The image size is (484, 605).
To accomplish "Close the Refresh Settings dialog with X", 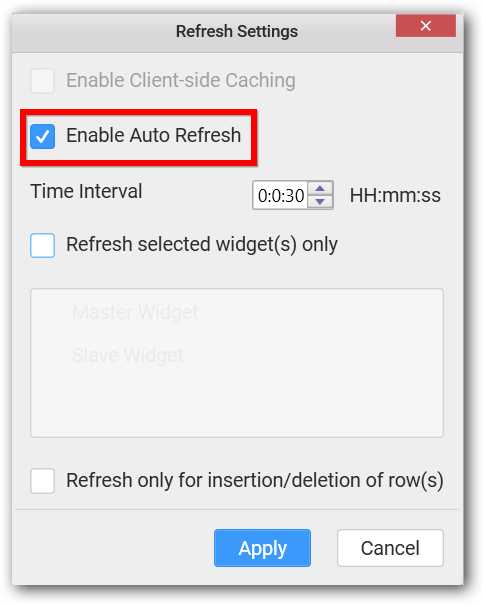I will [425, 26].
